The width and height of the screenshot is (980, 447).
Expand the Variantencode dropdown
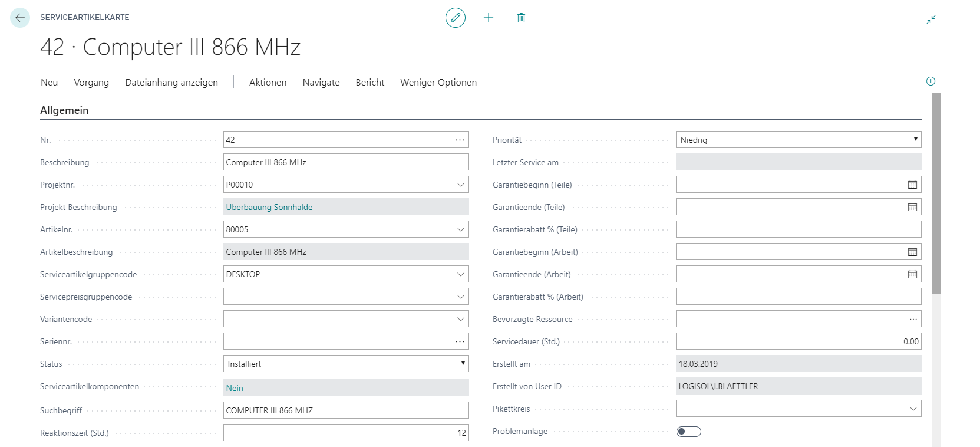(x=461, y=319)
